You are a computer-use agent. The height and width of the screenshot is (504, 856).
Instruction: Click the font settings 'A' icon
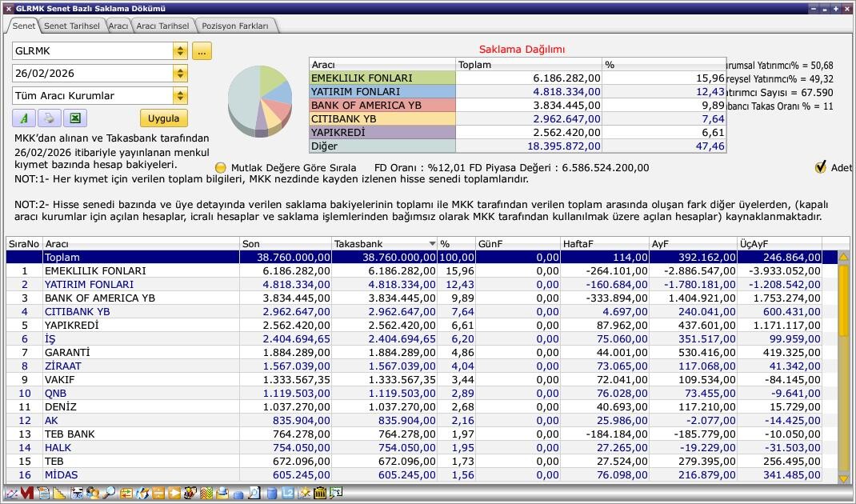23,118
